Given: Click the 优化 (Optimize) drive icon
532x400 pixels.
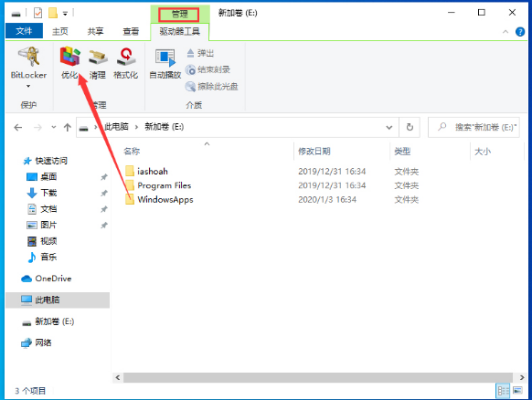Looking at the screenshot, I should [69, 63].
